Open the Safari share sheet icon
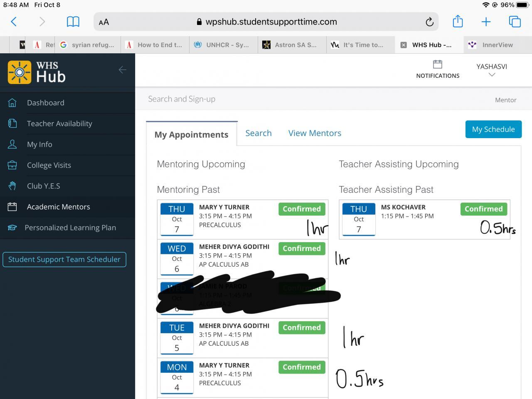Viewport: 532px width, 399px height. pos(458,21)
